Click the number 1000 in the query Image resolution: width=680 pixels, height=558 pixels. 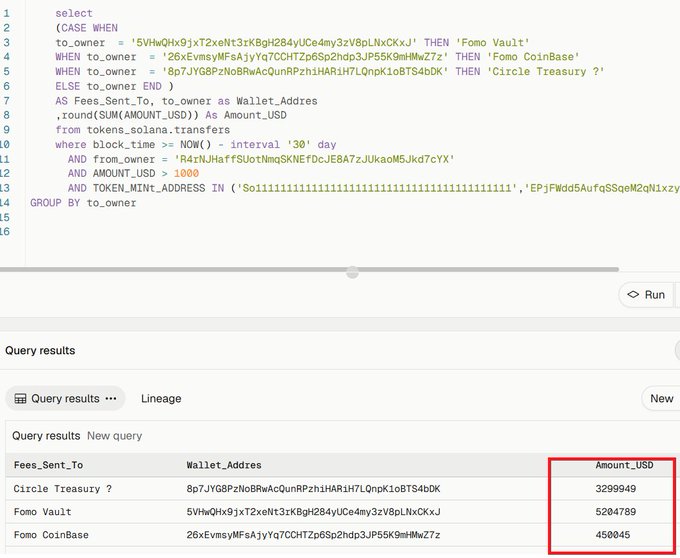pyautogui.click(x=186, y=173)
